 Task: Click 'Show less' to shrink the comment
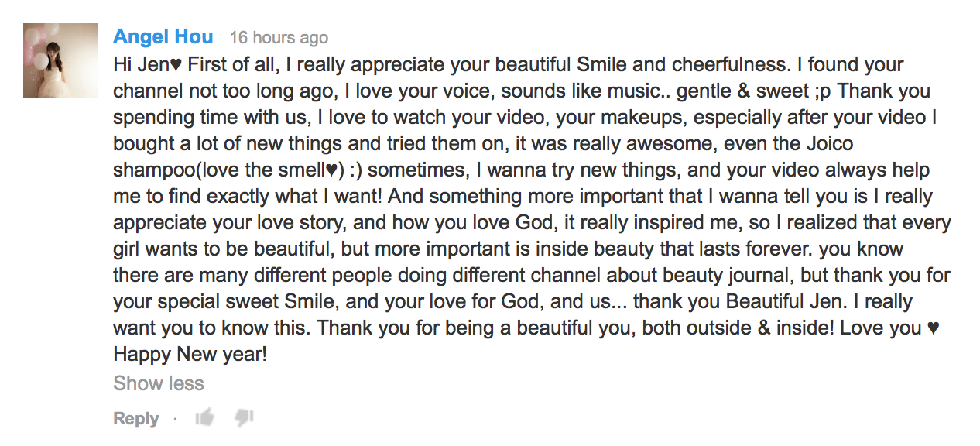tap(159, 383)
